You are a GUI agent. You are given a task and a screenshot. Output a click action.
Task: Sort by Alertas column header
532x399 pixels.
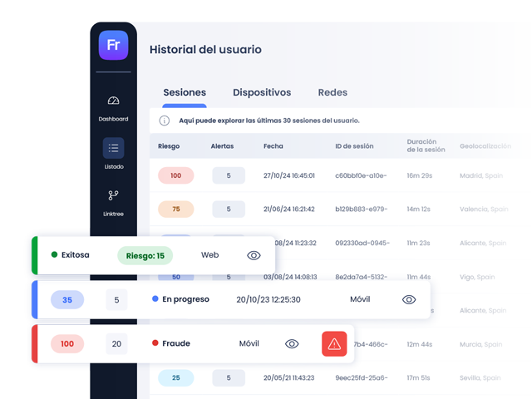[x=222, y=146]
